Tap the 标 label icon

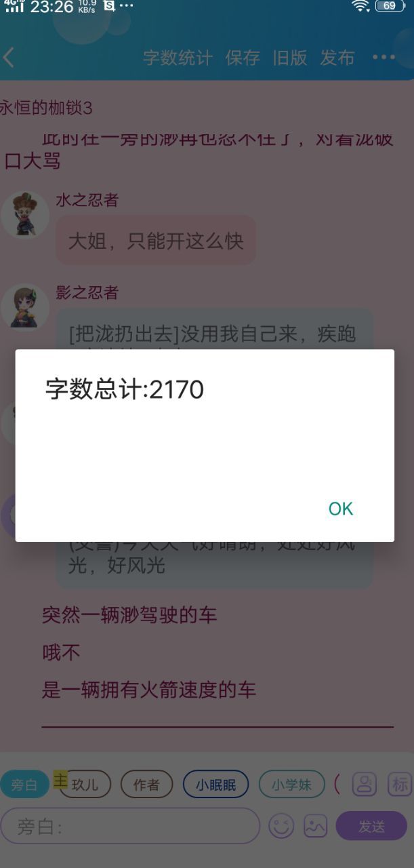tap(400, 784)
